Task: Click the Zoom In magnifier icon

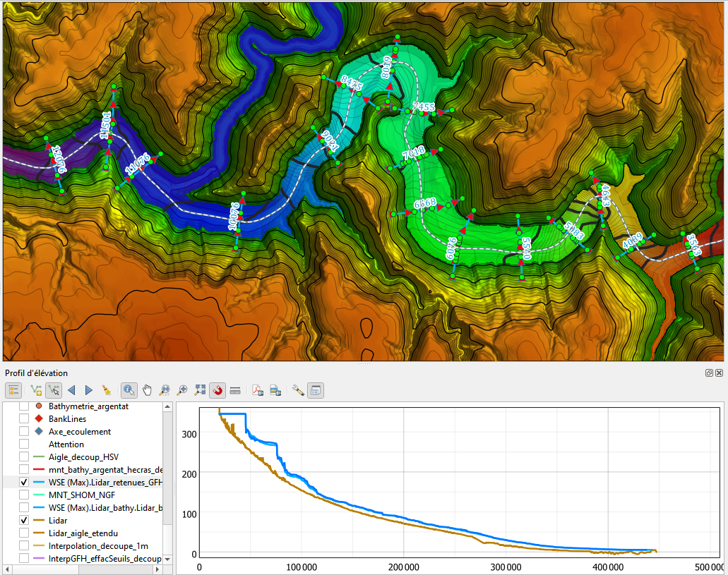Action: 183,390
